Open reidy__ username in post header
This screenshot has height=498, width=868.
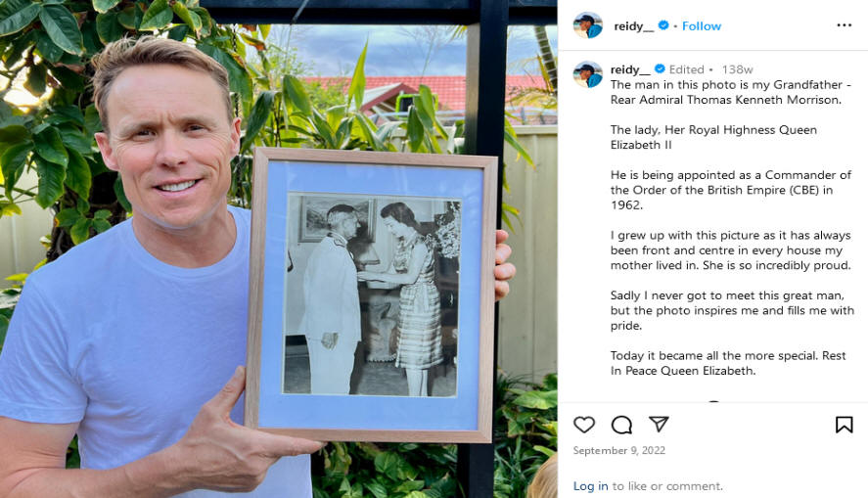(633, 26)
